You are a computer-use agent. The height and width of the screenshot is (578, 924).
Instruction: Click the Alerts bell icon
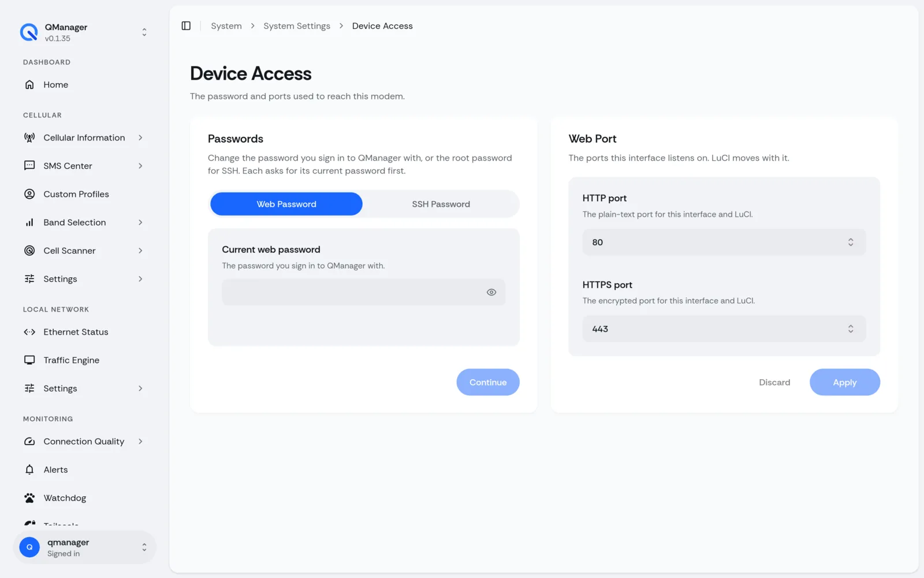click(29, 469)
